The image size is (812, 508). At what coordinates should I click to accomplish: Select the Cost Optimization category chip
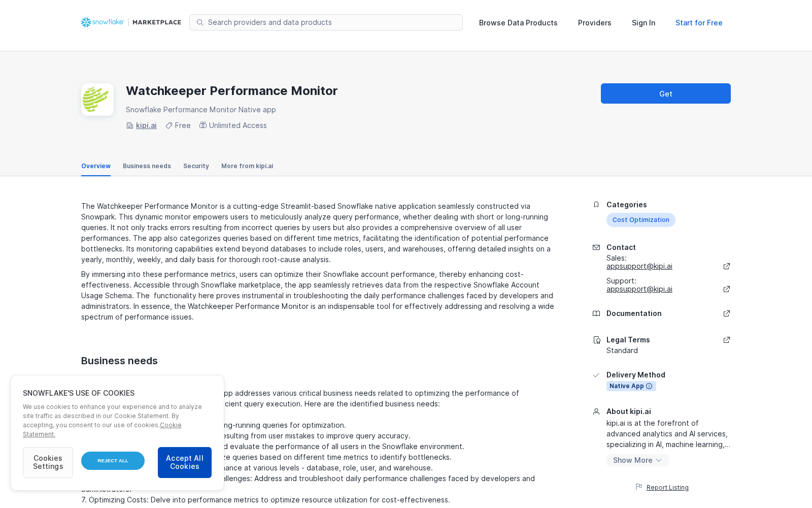point(641,220)
